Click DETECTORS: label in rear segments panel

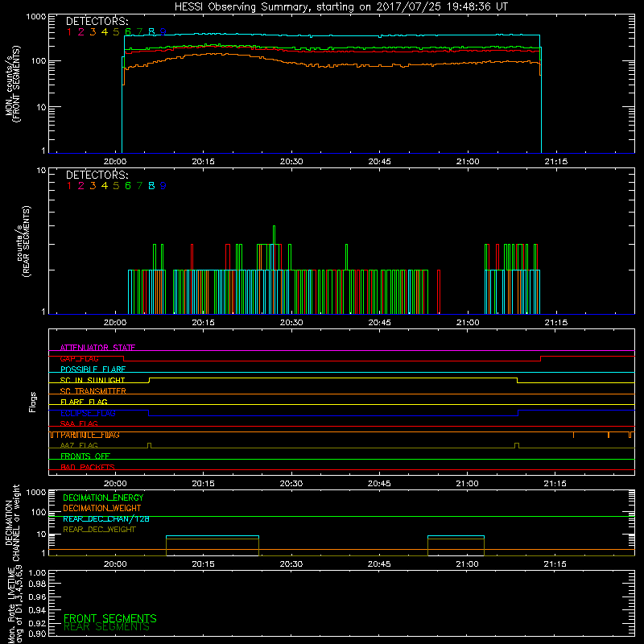pyautogui.click(x=97, y=175)
